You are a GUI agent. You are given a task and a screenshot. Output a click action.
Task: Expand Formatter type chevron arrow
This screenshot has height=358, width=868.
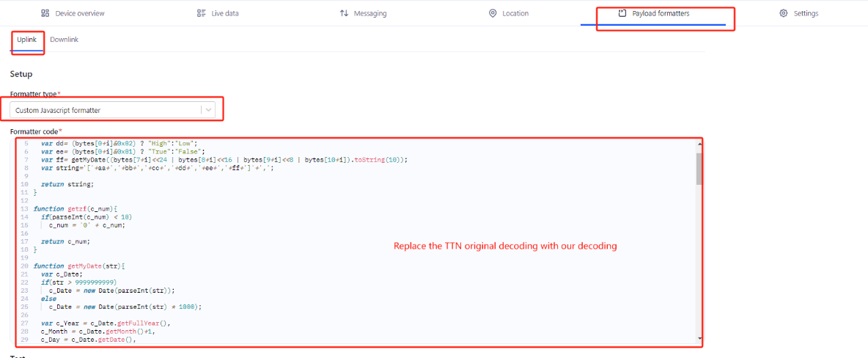pyautogui.click(x=208, y=110)
